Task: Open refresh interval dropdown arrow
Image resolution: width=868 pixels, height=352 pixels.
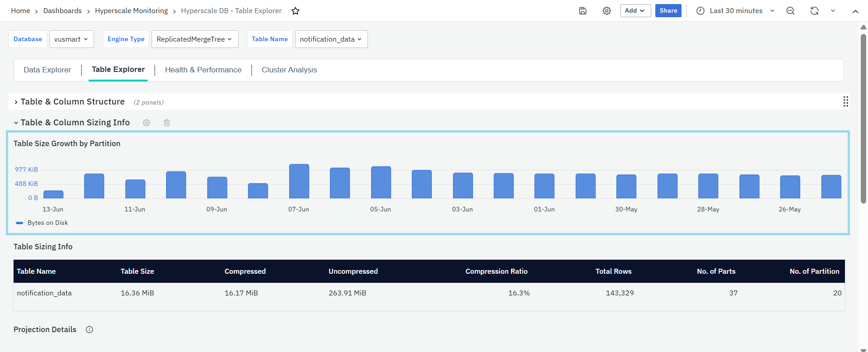Action: 833,11
